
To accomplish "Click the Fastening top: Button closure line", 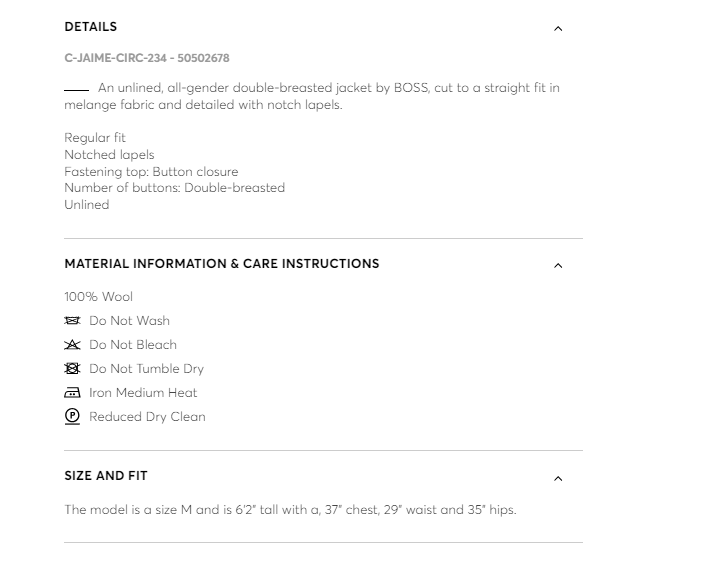I will (151, 172).
